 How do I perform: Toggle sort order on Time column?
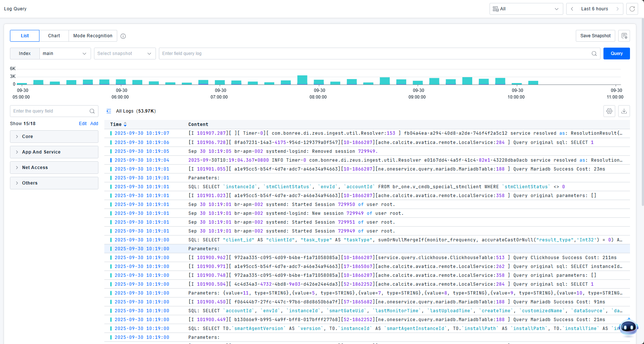point(125,124)
